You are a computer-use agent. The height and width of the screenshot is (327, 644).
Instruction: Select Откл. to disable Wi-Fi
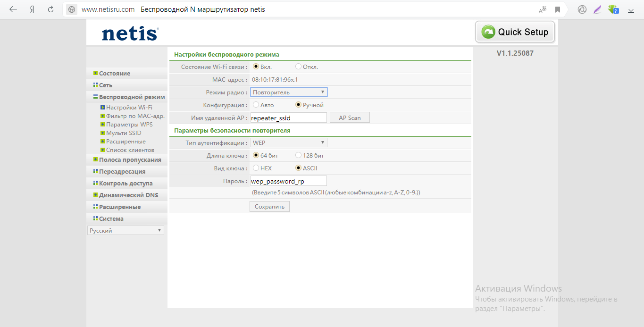(x=298, y=67)
